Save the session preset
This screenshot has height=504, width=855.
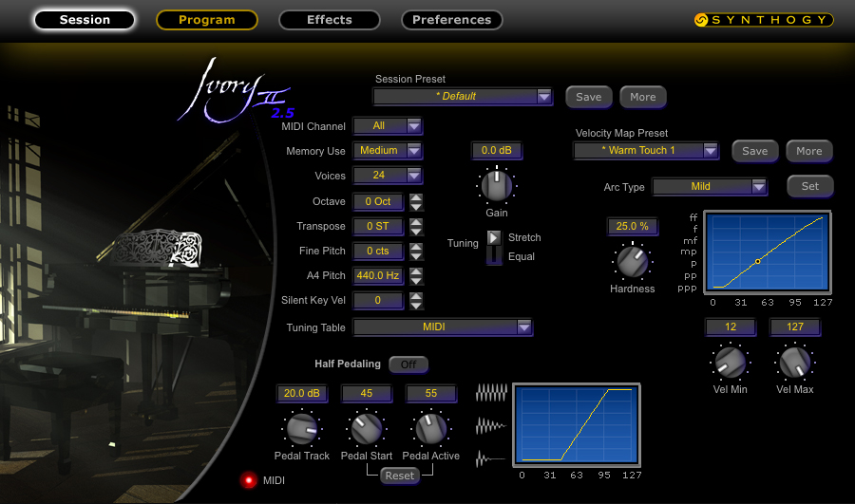(589, 97)
